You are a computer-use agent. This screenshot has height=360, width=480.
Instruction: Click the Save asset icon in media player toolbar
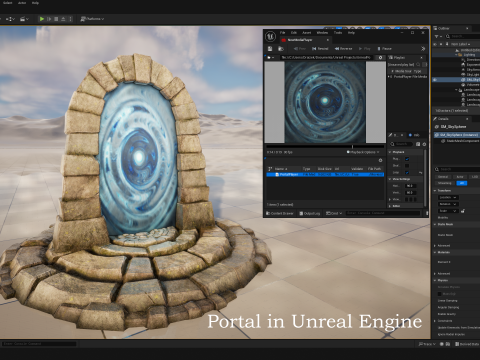point(270,49)
